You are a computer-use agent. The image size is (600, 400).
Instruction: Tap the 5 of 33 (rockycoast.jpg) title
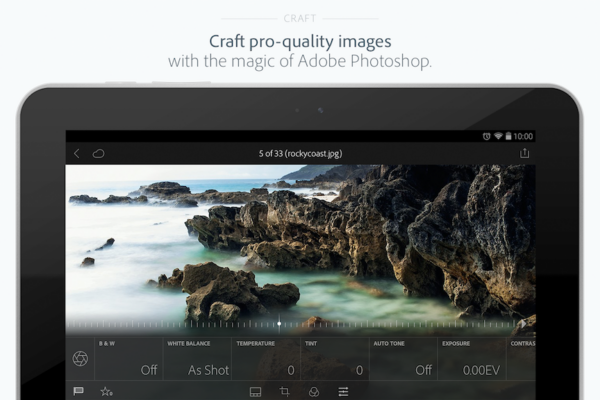300,153
